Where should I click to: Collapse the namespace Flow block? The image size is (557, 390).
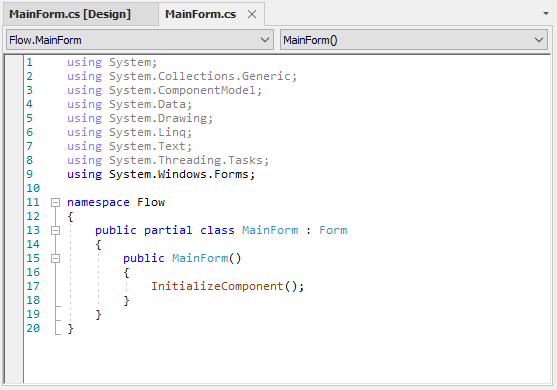55,202
